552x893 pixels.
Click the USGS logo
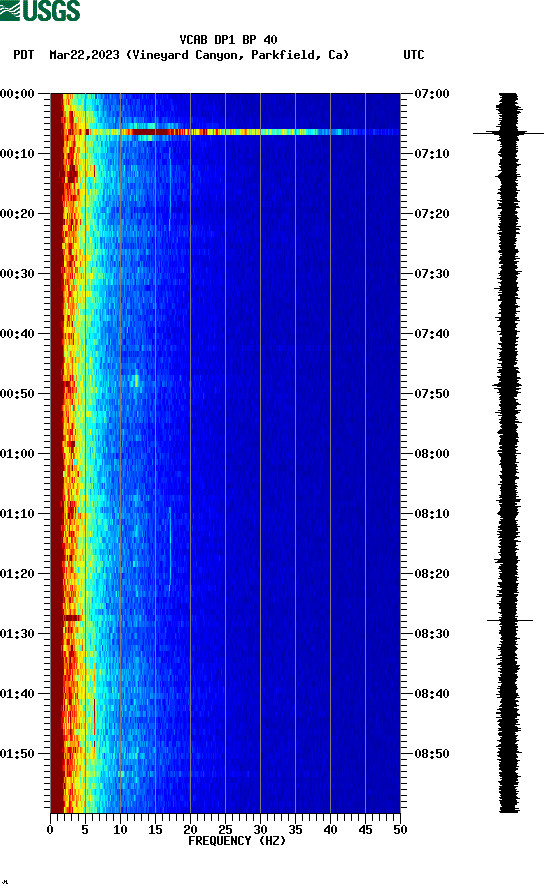click(40, 10)
